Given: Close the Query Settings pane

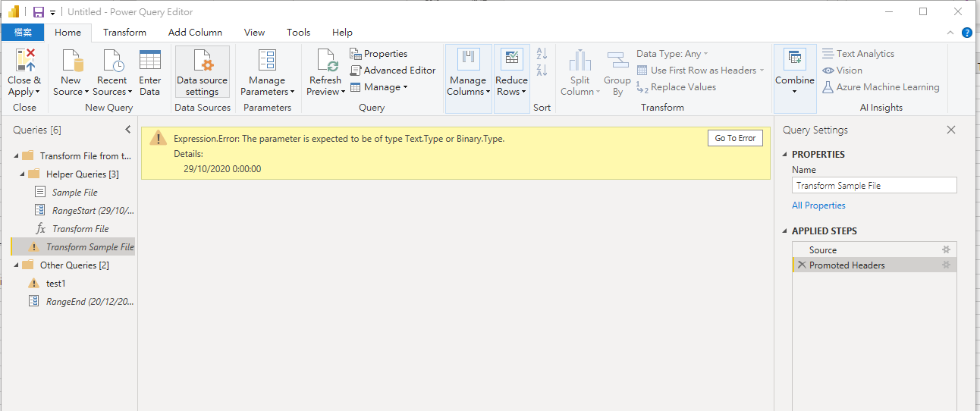Looking at the screenshot, I should [x=951, y=130].
